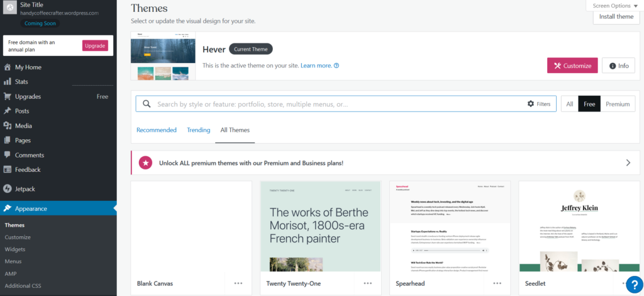Show All themes pricing filter

[x=570, y=104]
